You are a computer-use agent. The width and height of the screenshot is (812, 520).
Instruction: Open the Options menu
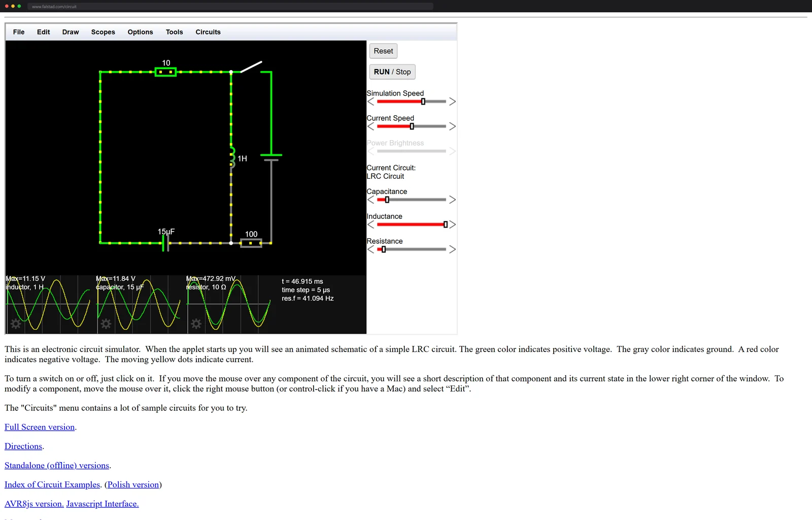(x=140, y=32)
